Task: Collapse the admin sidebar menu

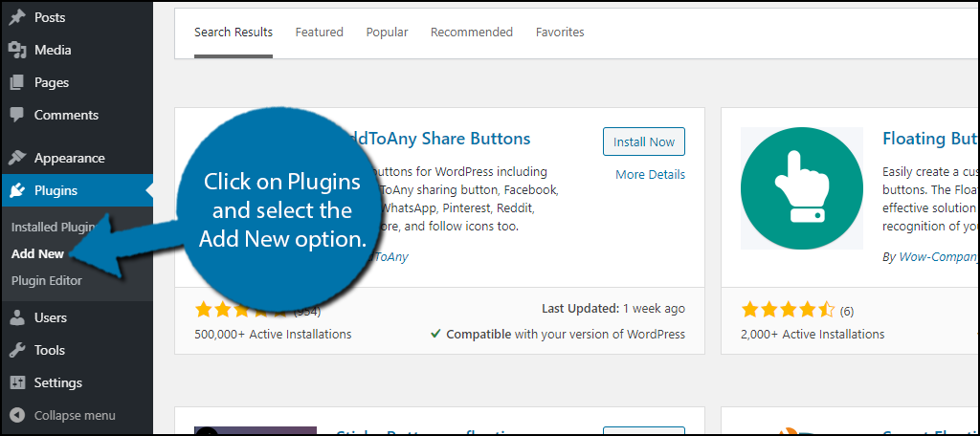Action: coord(77,415)
